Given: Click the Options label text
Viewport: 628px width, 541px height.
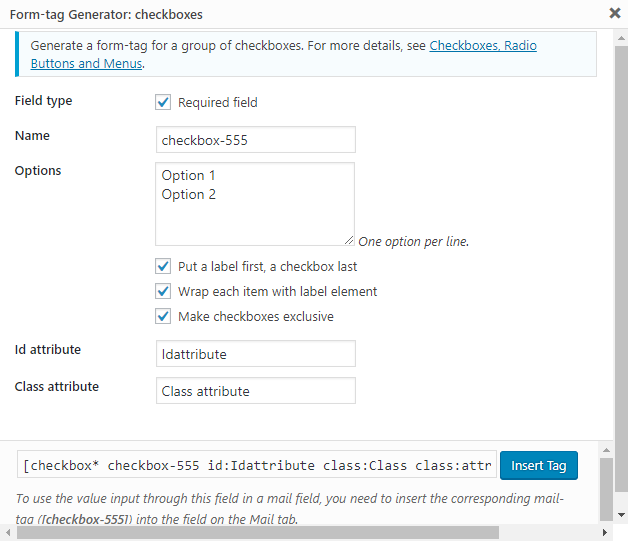Looking at the screenshot, I should click(38, 171).
